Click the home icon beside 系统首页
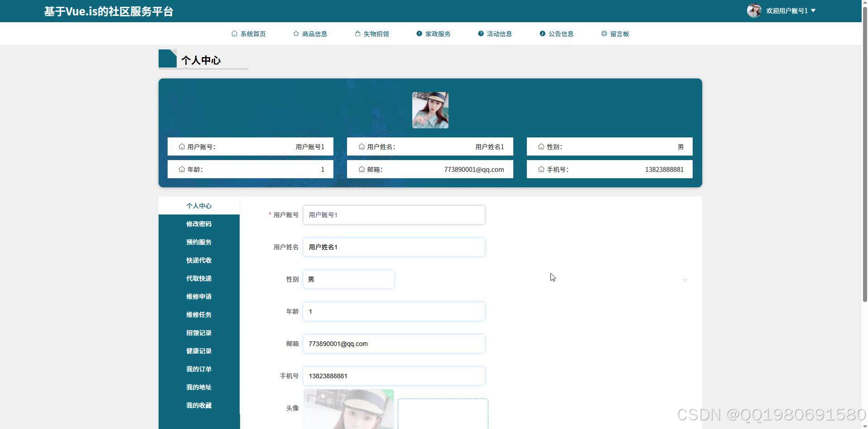 tap(234, 33)
